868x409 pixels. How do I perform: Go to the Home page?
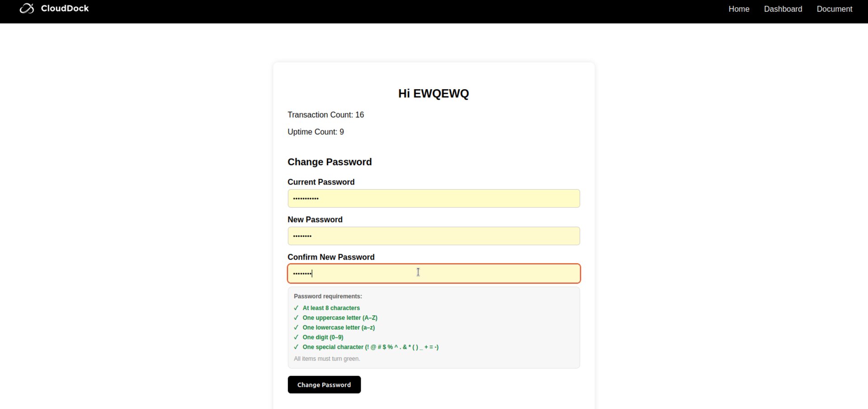739,9
